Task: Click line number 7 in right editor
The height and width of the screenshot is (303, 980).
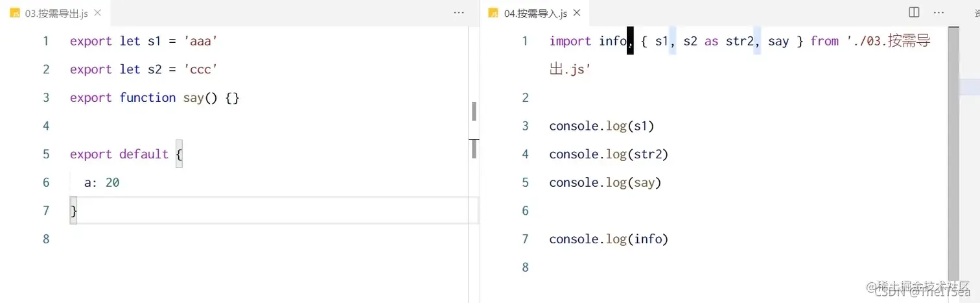Action: [525, 239]
